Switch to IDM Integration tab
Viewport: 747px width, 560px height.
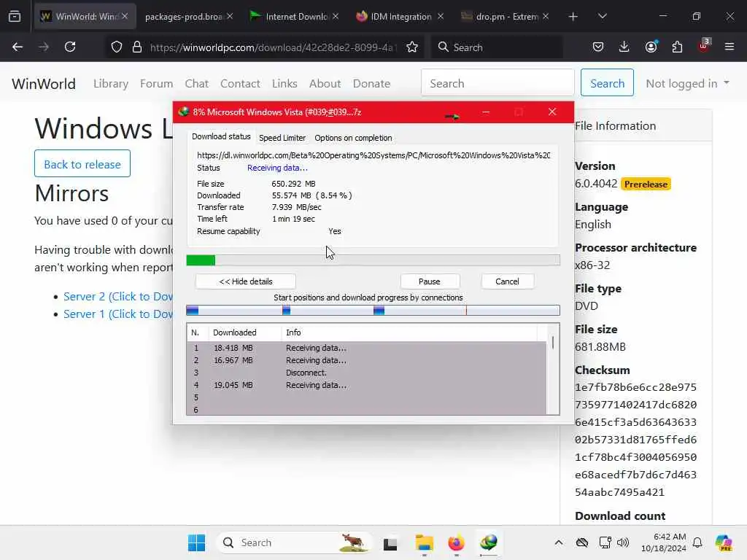pos(400,17)
